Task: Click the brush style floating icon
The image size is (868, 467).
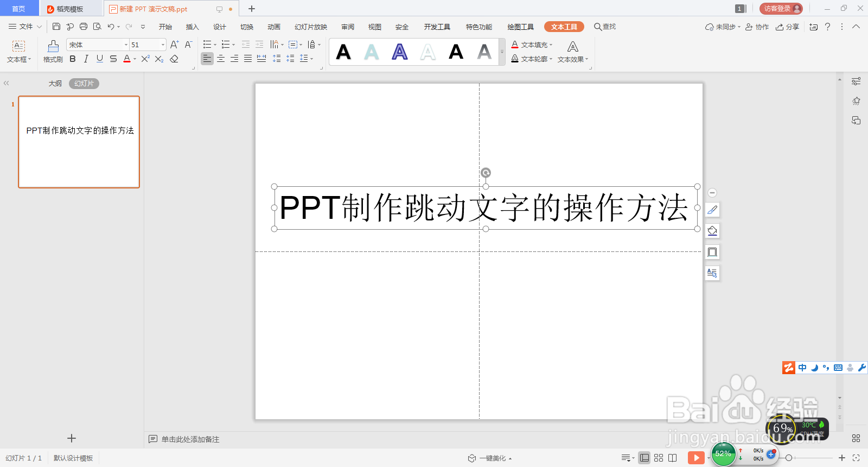Action: pyautogui.click(x=712, y=210)
